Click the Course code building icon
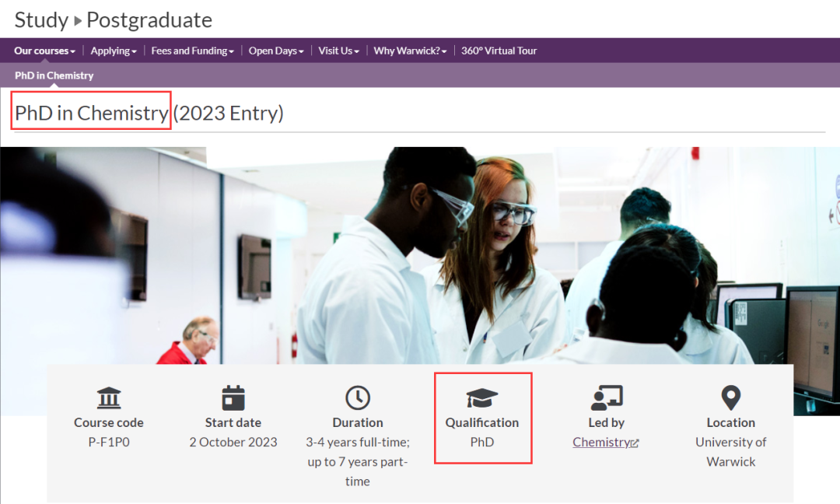The image size is (840, 504). click(109, 397)
